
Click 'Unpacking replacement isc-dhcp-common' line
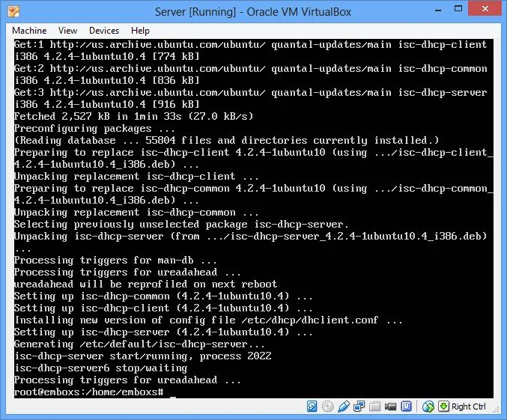[136, 213]
